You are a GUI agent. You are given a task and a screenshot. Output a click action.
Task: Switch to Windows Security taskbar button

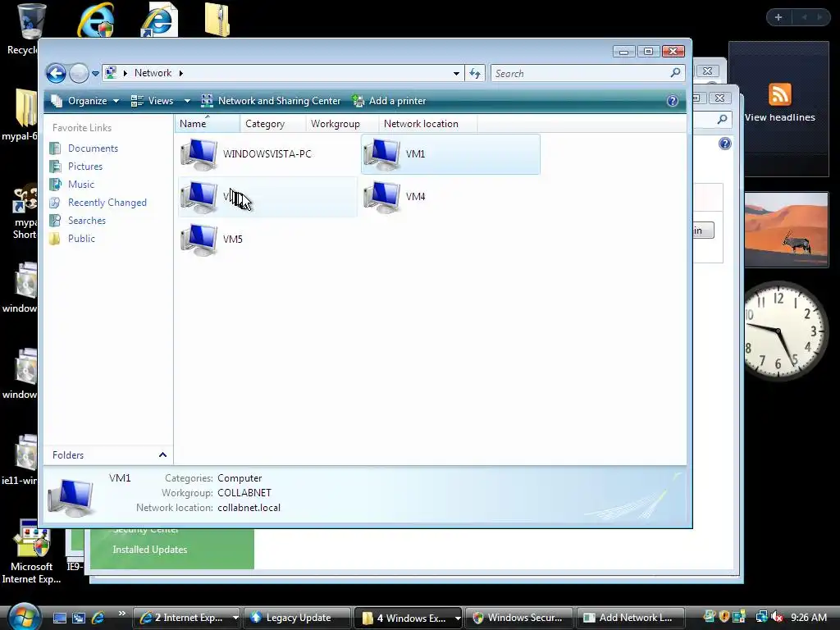coord(519,618)
